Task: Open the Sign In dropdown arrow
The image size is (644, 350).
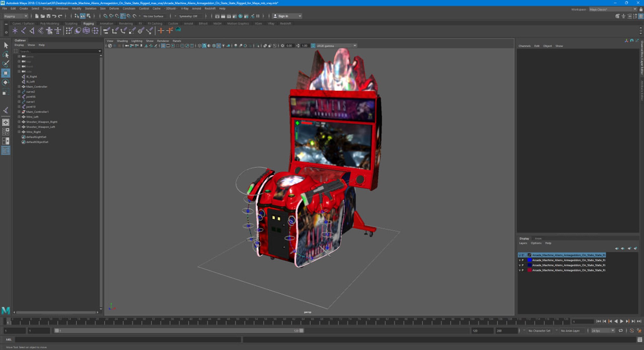Action: click(300, 16)
